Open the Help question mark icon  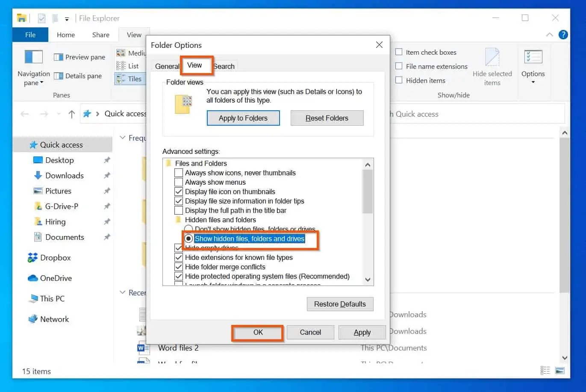[x=563, y=35]
